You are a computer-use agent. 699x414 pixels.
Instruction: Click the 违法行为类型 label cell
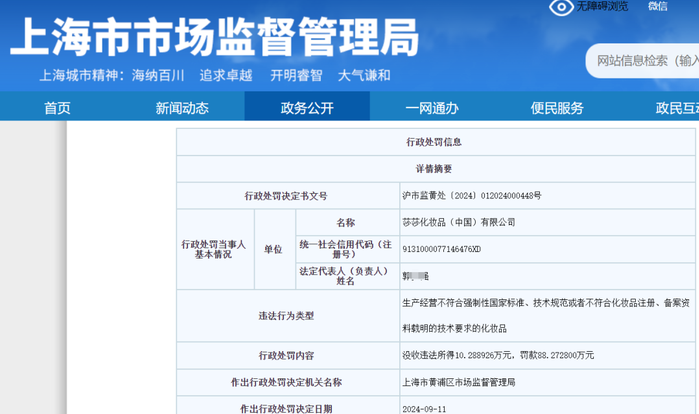click(286, 316)
